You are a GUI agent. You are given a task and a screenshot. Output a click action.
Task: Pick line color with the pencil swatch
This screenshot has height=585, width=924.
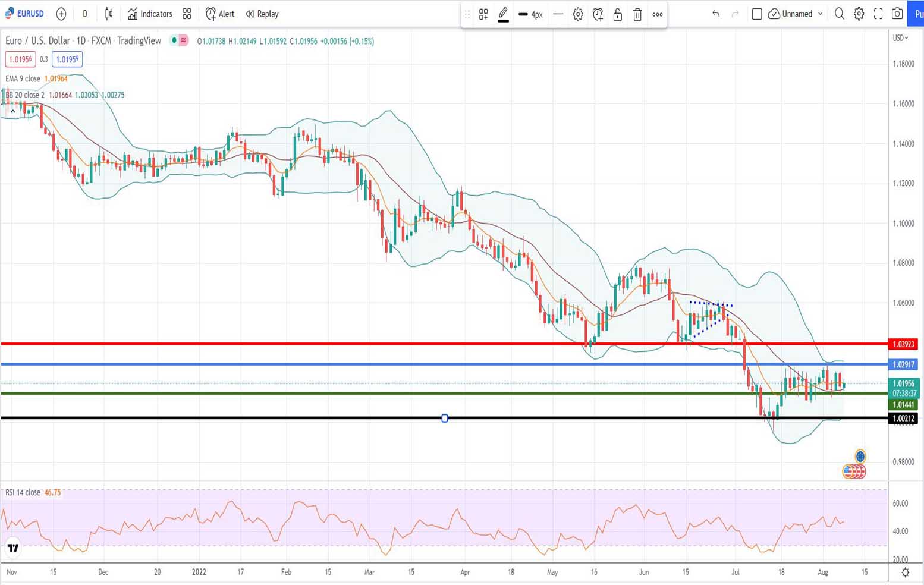point(503,15)
